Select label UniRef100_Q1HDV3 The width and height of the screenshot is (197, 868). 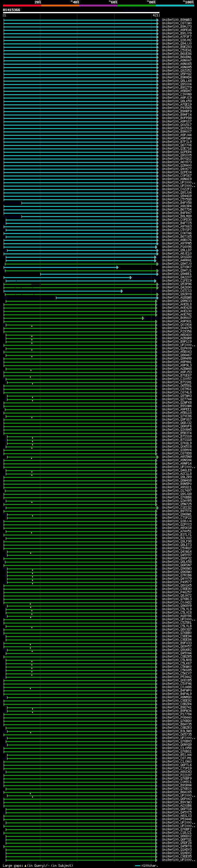click(x=177, y=850)
